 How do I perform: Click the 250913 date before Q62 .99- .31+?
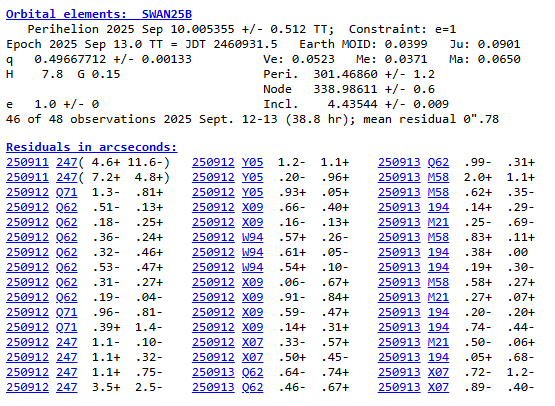pos(399,162)
